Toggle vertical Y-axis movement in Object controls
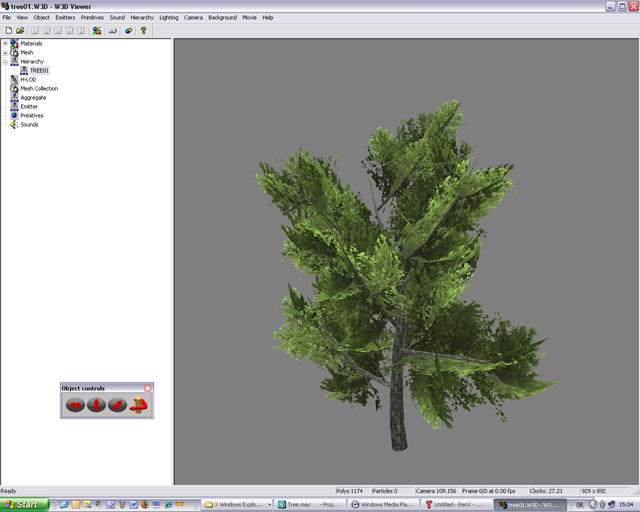The height and width of the screenshot is (512, 640). [96, 405]
